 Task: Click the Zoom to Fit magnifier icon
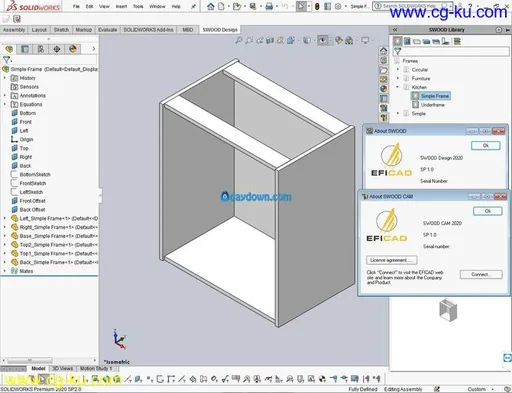pos(238,41)
